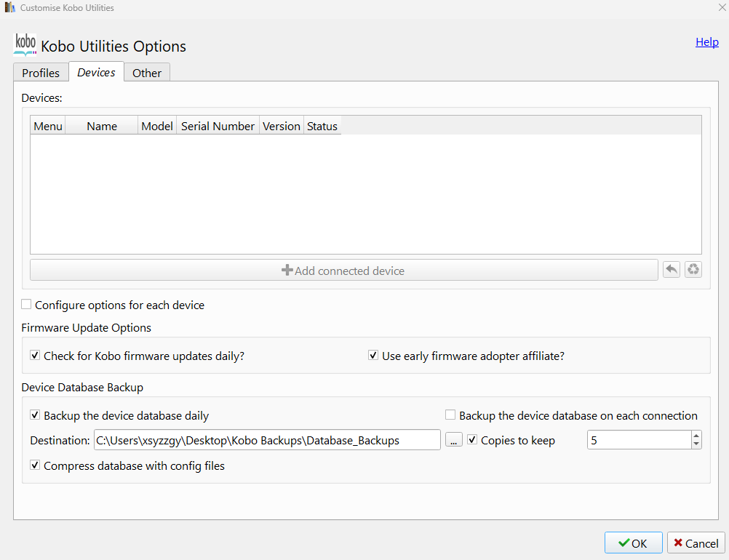Click the Status column header
Viewport: 729px width, 560px height.
(322, 126)
